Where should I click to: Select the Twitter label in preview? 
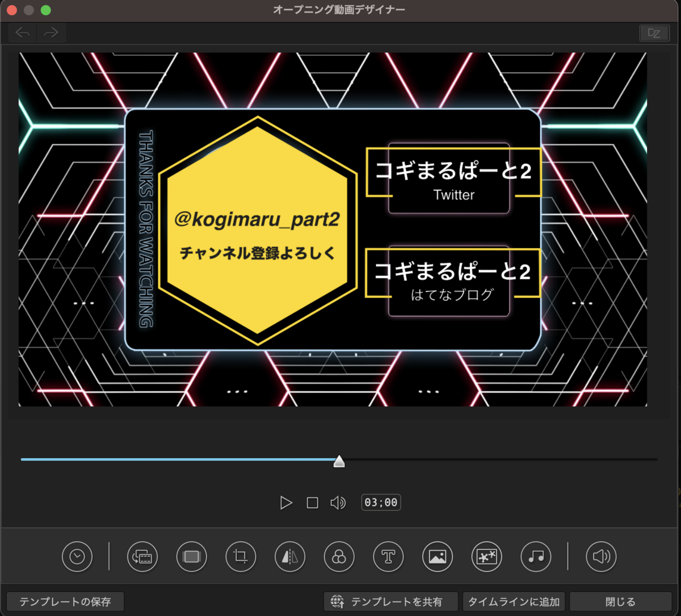[453, 195]
